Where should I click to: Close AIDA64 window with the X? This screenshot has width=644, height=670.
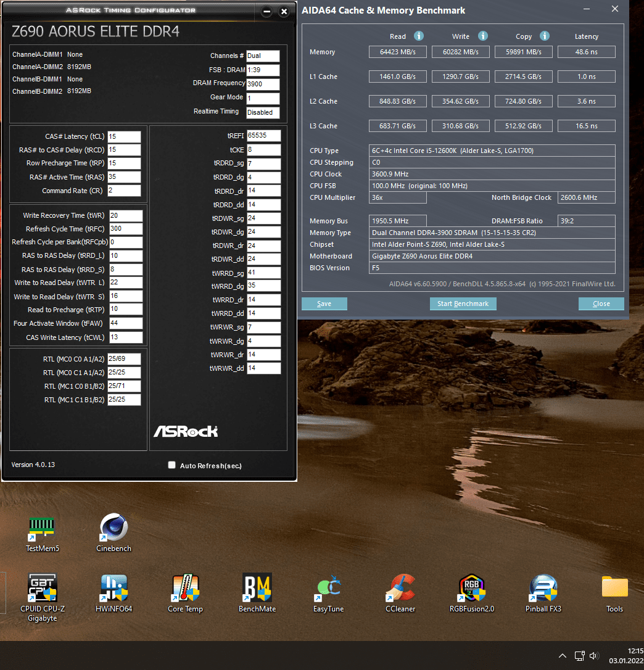pyautogui.click(x=615, y=9)
